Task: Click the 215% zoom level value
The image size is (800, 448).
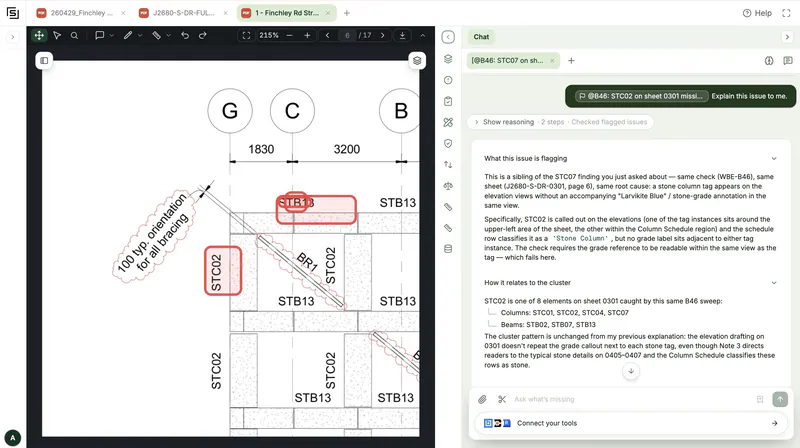Action: coord(269,35)
